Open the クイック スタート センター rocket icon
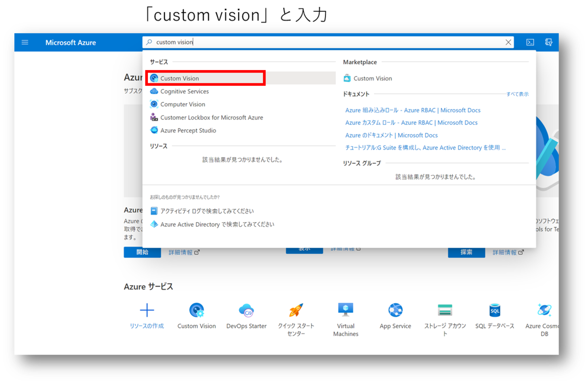Image resolution: width=588 pixels, height=384 pixels. click(x=296, y=311)
